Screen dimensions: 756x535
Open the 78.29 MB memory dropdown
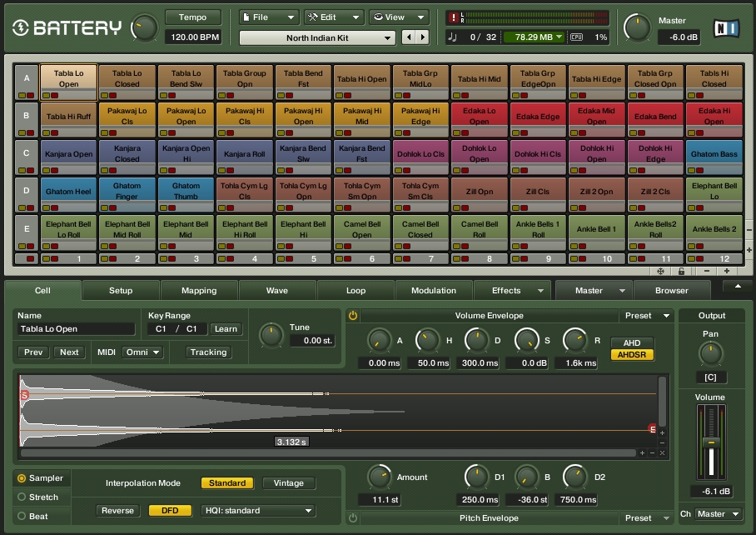pyautogui.click(x=535, y=37)
